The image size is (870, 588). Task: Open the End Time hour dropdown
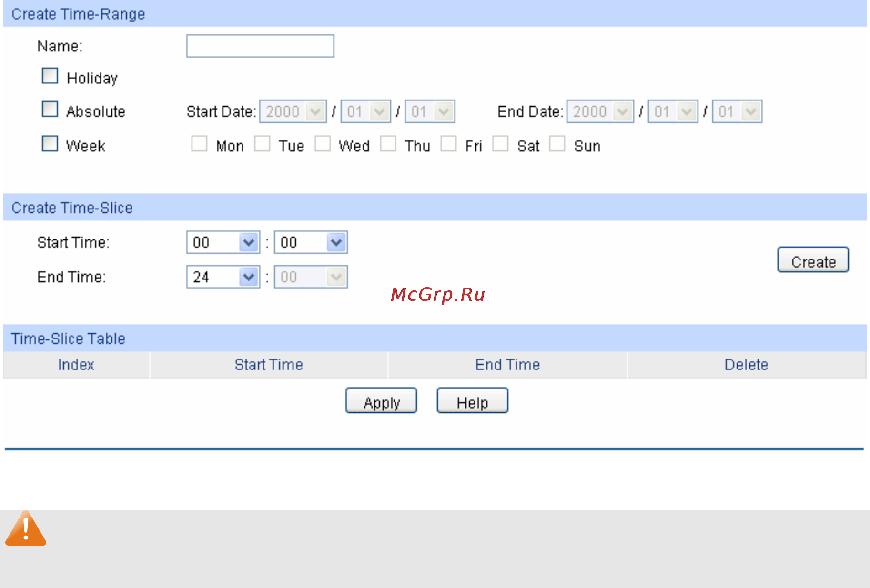point(223,277)
